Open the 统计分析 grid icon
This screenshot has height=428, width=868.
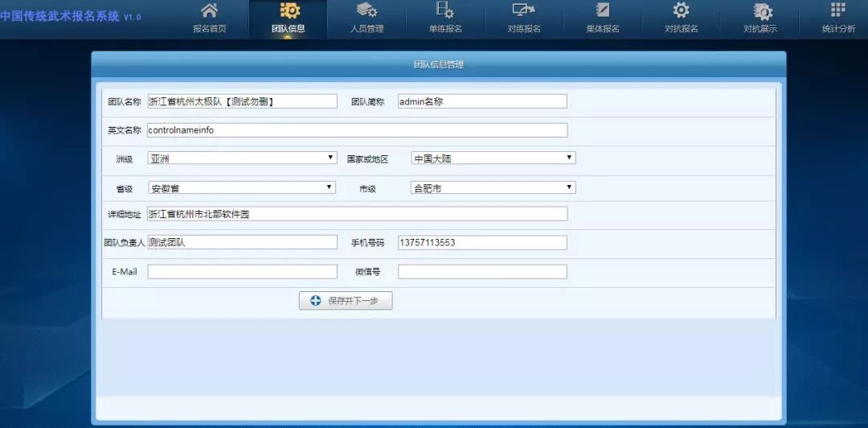click(x=838, y=10)
